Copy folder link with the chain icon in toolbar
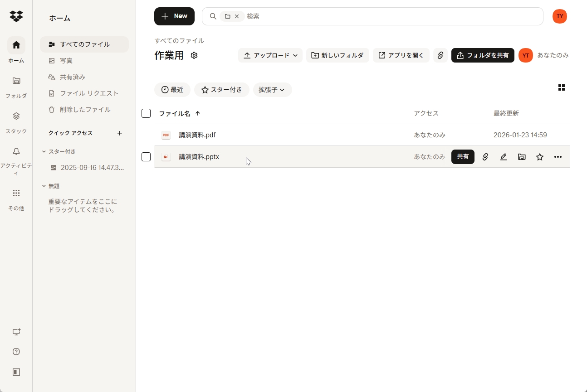 pyautogui.click(x=440, y=55)
